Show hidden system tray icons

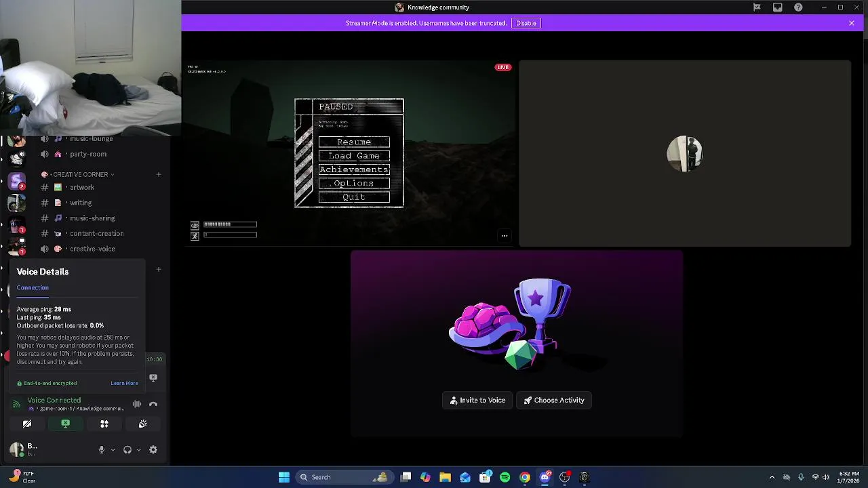point(772,477)
